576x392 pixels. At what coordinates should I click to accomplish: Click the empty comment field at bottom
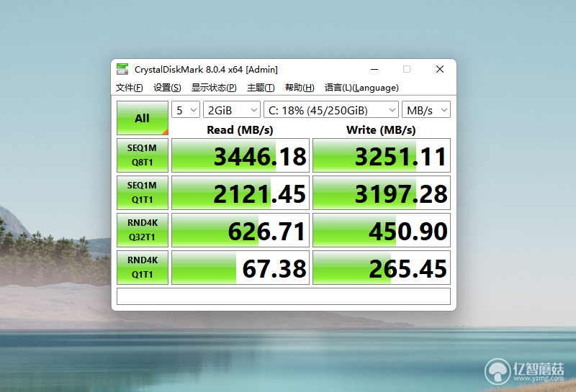click(x=284, y=296)
